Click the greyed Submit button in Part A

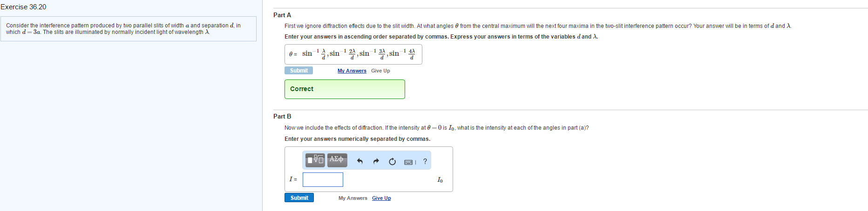(298, 71)
